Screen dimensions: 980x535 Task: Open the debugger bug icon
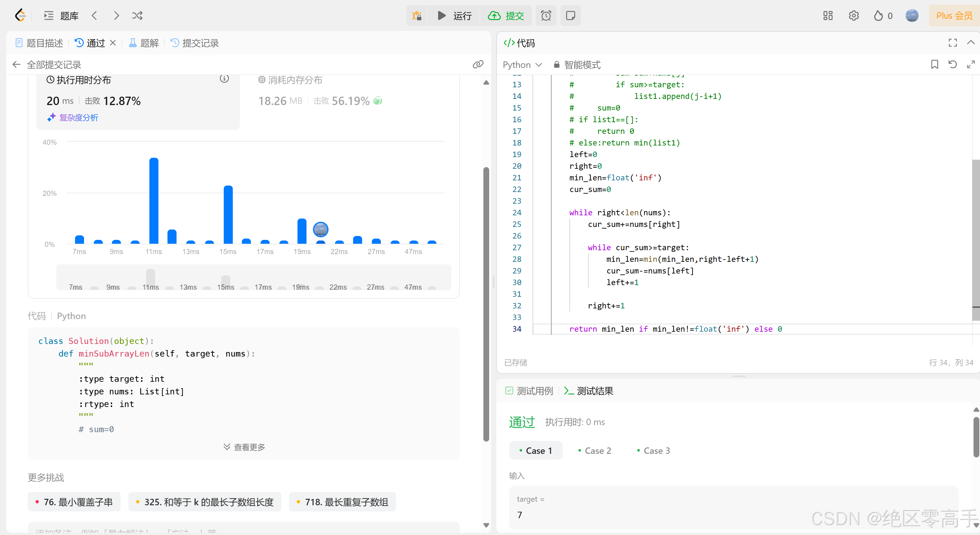416,16
